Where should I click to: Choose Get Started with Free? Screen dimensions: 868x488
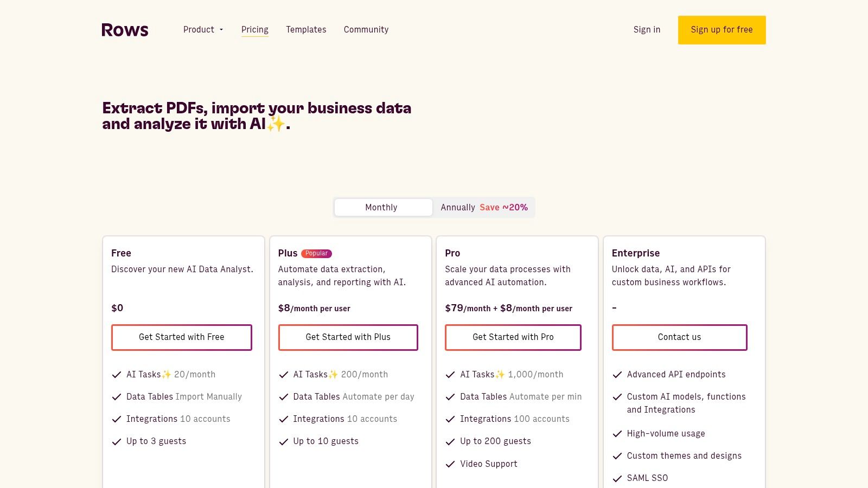coord(181,337)
